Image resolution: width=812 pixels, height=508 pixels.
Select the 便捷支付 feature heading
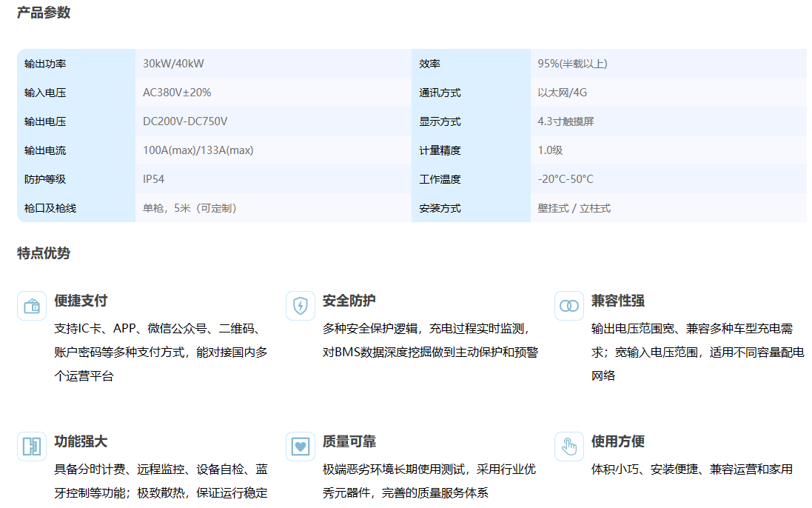pyautogui.click(x=81, y=301)
